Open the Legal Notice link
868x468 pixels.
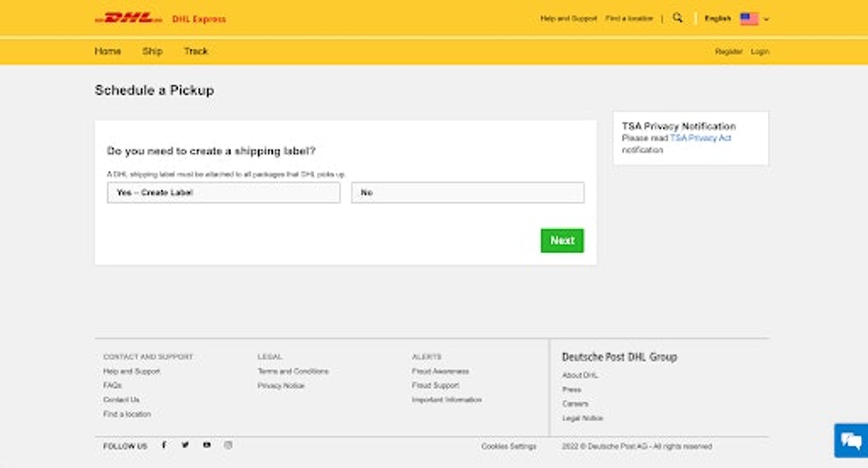click(583, 418)
